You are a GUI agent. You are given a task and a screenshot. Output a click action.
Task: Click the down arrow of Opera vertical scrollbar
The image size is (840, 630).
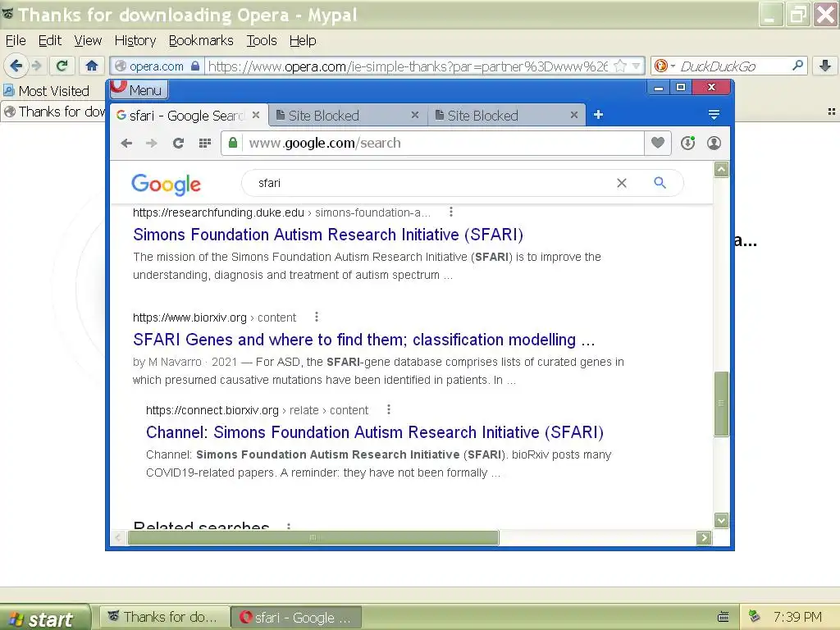[x=722, y=520]
